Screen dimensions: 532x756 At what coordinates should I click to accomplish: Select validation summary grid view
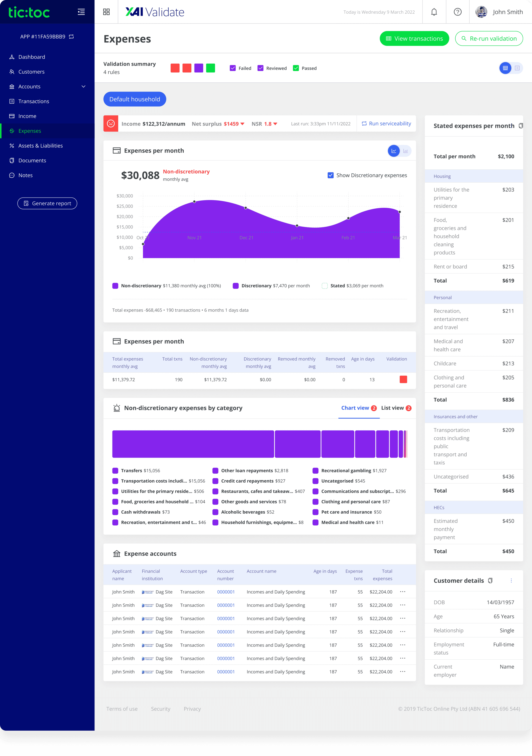[505, 68]
